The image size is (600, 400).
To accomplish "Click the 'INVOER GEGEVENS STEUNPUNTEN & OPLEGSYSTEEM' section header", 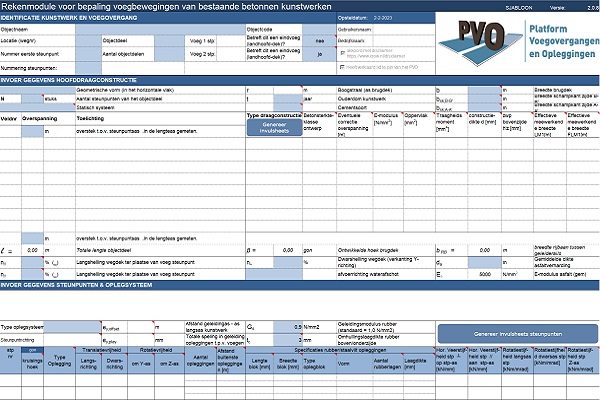I will (x=77, y=285).
